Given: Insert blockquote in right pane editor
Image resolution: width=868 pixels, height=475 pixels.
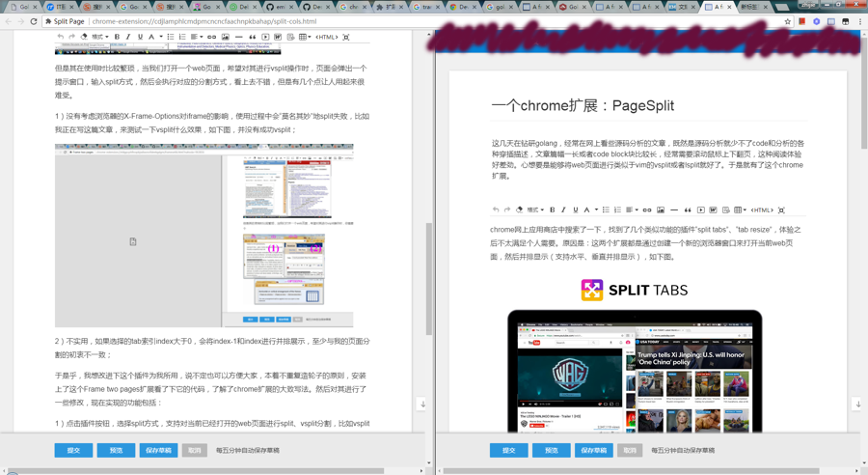Looking at the screenshot, I should click(688, 210).
